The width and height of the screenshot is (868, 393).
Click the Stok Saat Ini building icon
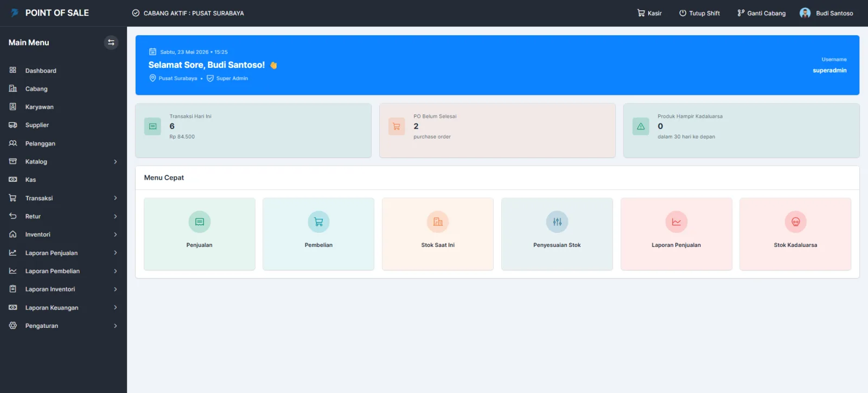click(x=438, y=221)
